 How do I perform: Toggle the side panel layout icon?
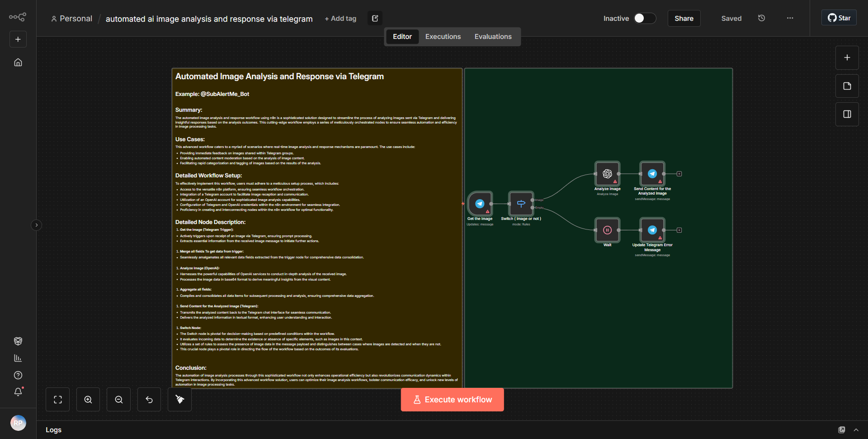847,114
